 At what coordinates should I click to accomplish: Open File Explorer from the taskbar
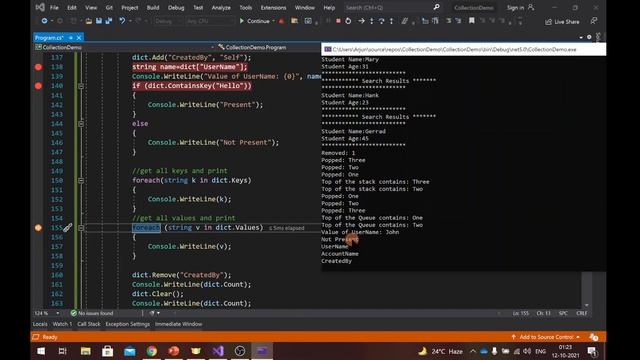click(x=86, y=351)
